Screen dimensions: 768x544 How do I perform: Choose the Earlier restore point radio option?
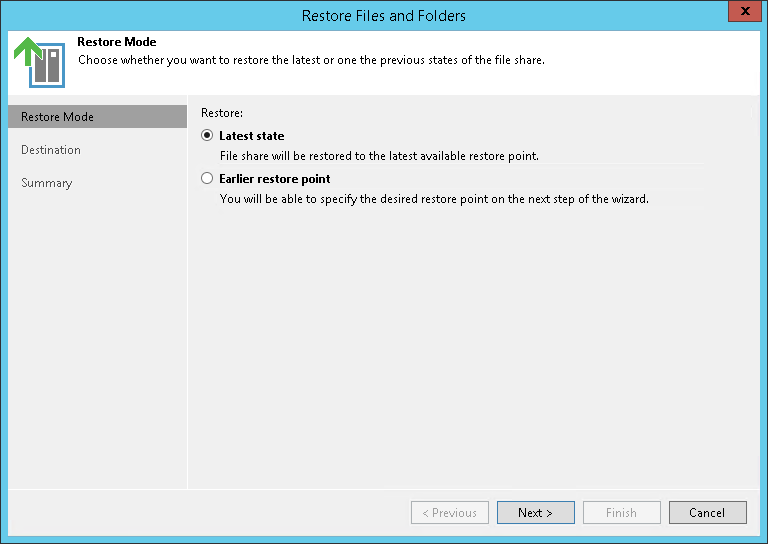(x=207, y=179)
